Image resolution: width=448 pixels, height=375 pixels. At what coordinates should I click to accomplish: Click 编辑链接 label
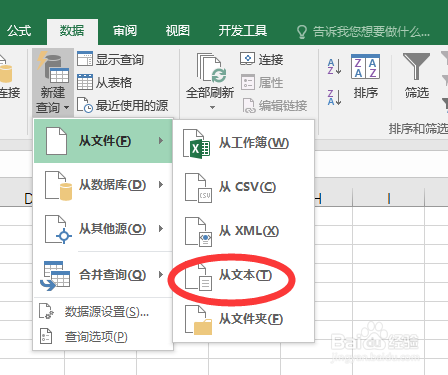[x=283, y=106]
